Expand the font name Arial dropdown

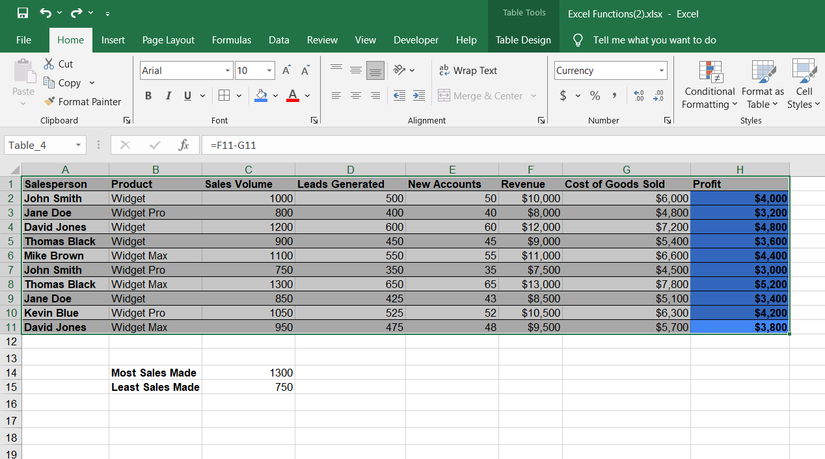[227, 71]
